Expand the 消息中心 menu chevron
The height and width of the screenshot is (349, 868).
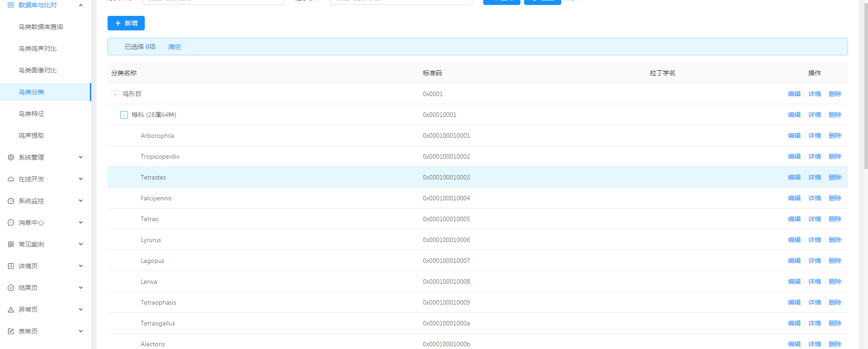[81, 223]
